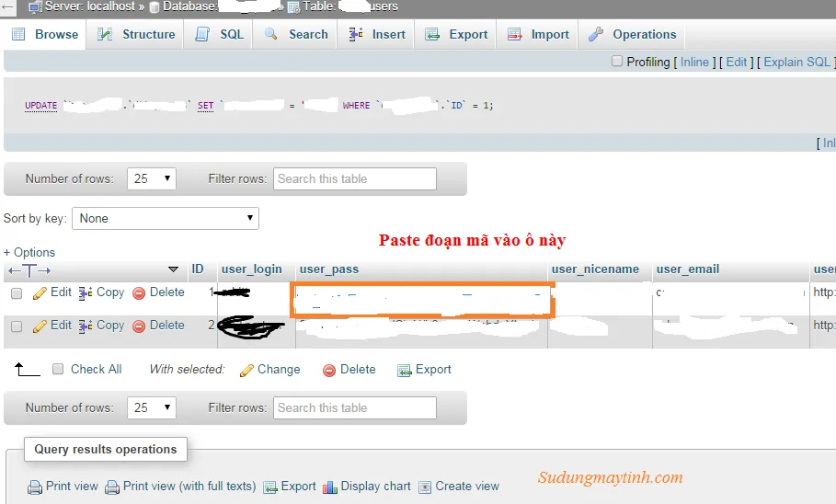Viewport: 836px width, 504px height.
Task: Click the back arrow at top left
Action: [x=8, y=7]
